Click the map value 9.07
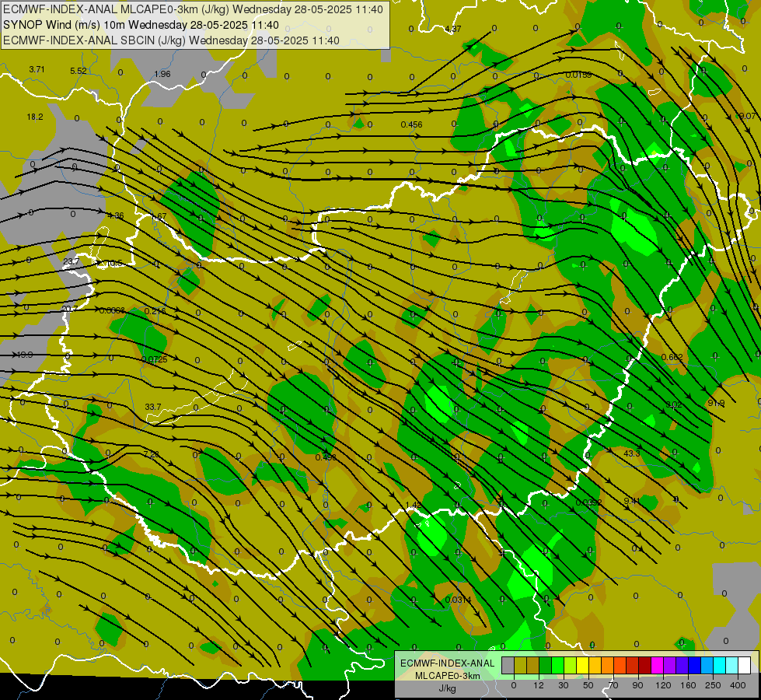The height and width of the screenshot is (700, 761). point(747,116)
